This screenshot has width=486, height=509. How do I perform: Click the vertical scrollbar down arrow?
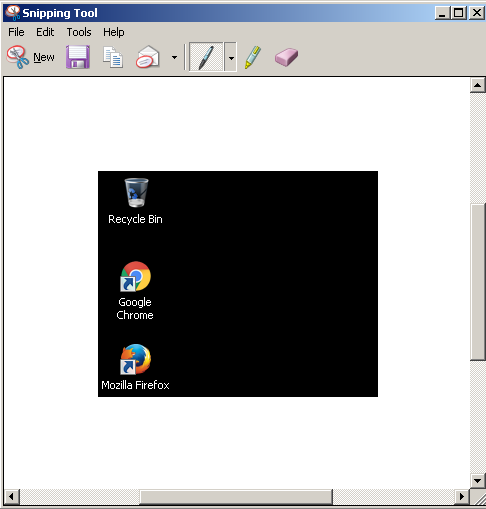[477, 481]
